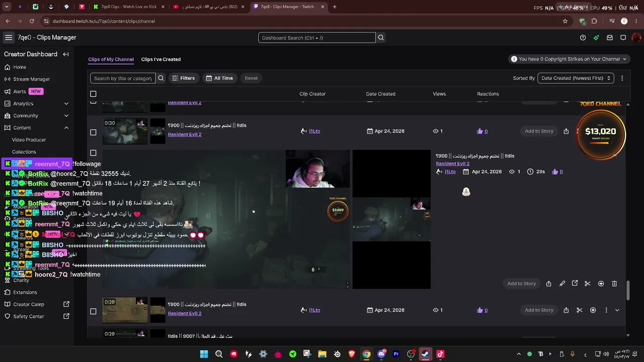The image size is (644, 362).
Task: Add the 0:29 clip to Story
Action: tap(539, 310)
